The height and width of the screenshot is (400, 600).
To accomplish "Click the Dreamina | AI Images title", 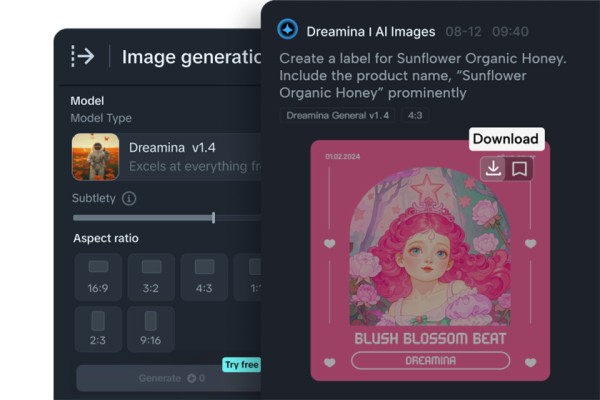I will [371, 31].
